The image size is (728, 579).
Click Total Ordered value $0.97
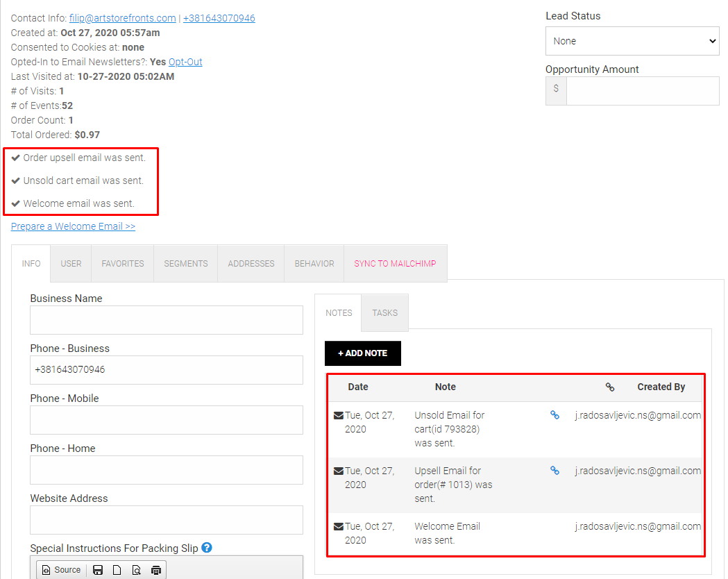pos(87,135)
